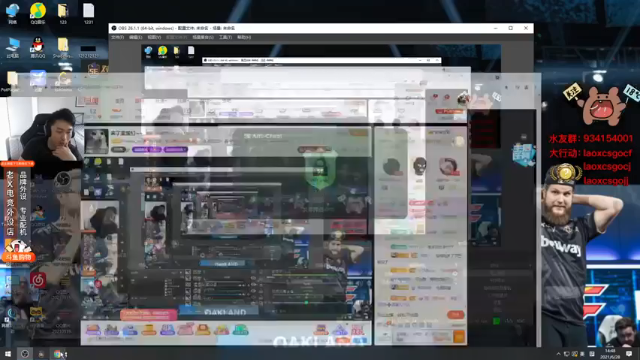Image resolution: width=640 pixels, height=360 pixels.
Task: Launch 腾讯QQ penguin desktop shortcut
Action: tap(38, 48)
